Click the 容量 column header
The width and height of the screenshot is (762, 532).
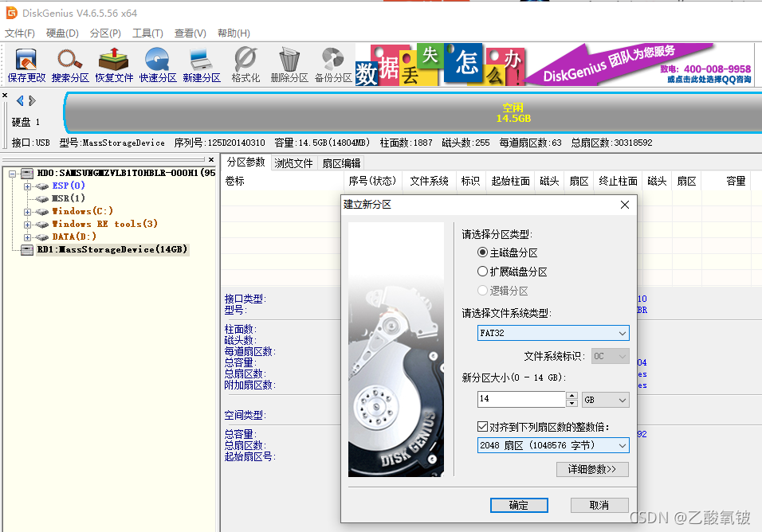tap(726, 181)
